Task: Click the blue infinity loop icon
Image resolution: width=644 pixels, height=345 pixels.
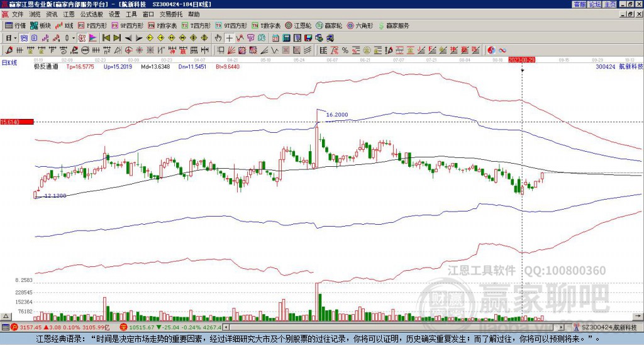Action: (502, 50)
